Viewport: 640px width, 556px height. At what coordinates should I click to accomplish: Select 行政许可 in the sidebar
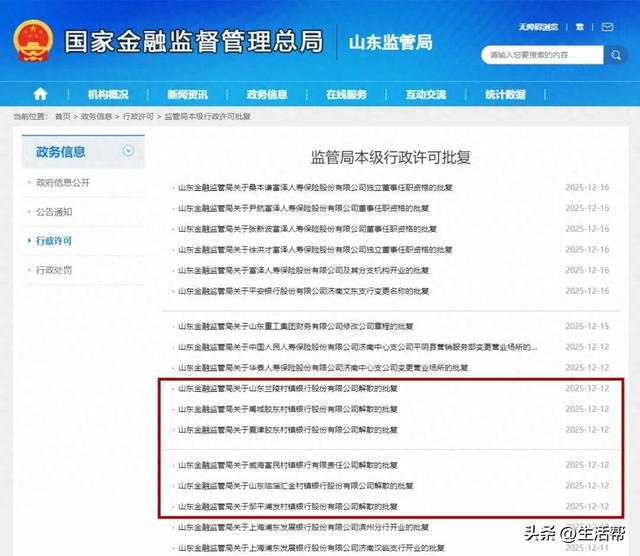tap(54, 241)
